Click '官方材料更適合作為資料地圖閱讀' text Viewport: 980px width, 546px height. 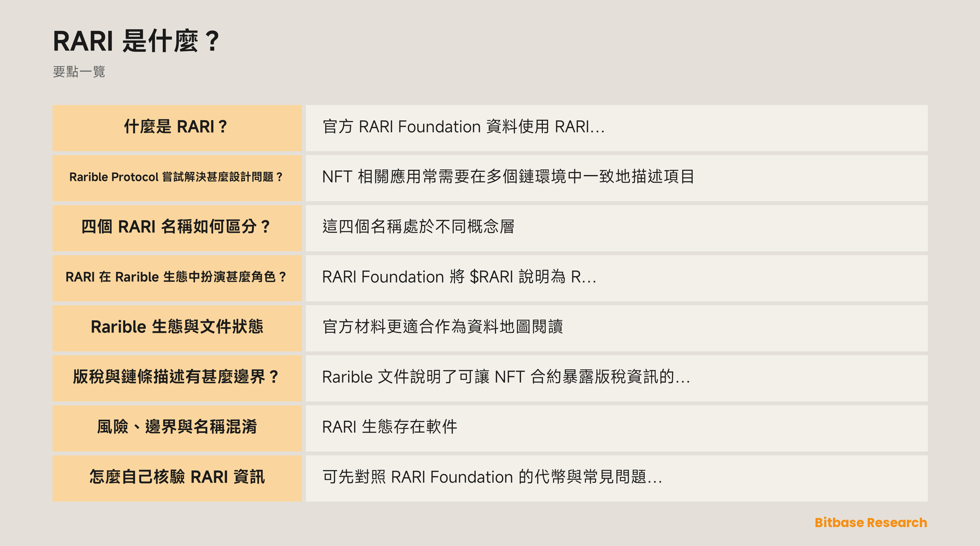click(442, 327)
